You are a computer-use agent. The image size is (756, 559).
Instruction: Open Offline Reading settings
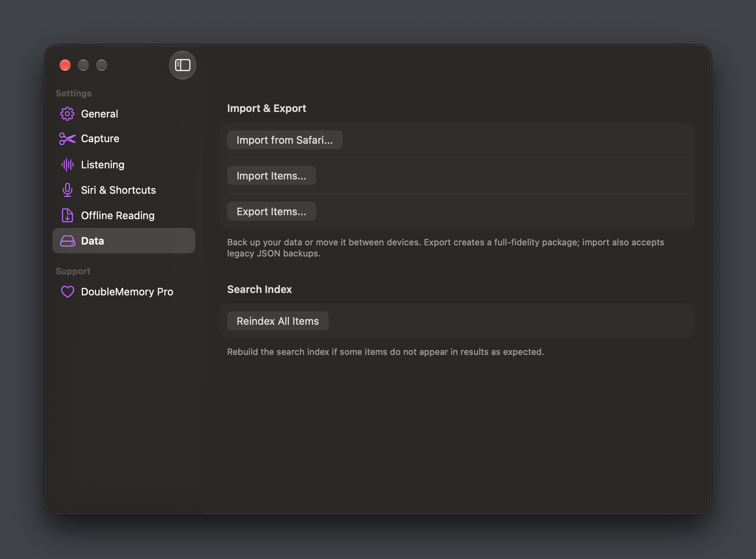click(x=124, y=215)
